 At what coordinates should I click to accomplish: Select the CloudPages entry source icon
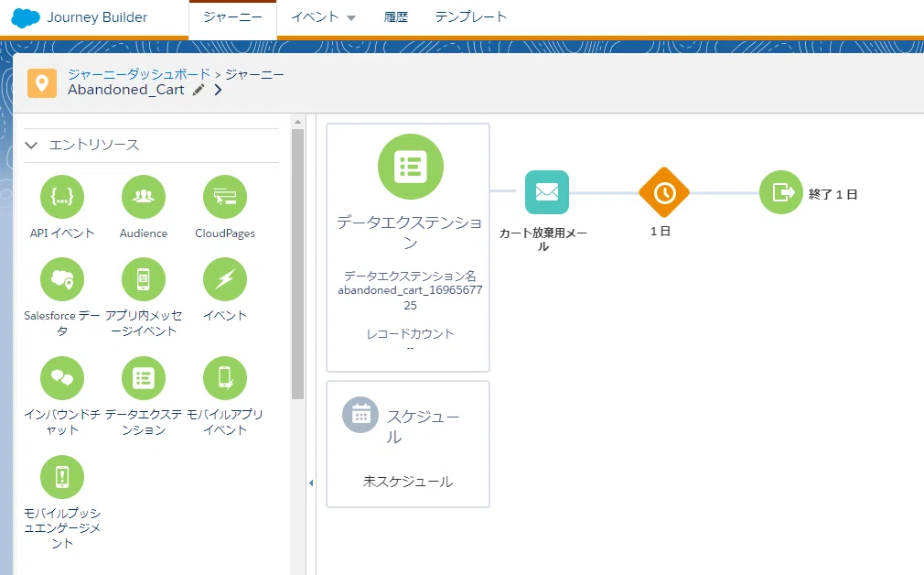pos(224,197)
